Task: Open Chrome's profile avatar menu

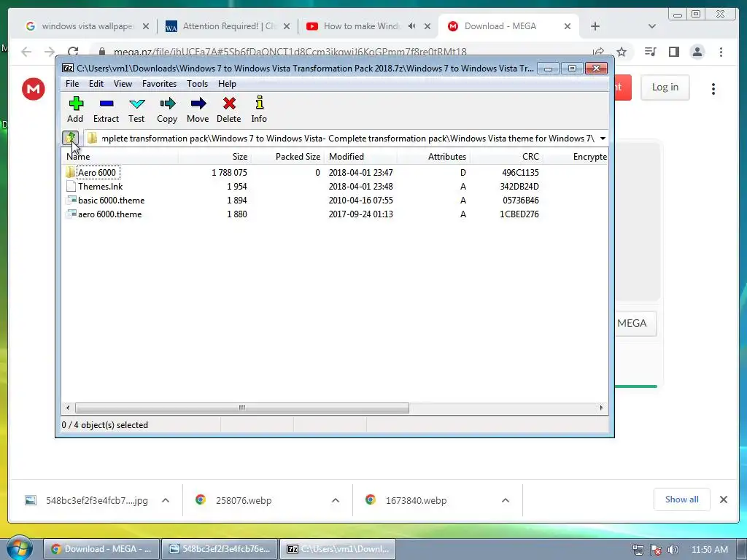Action: pyautogui.click(x=697, y=52)
